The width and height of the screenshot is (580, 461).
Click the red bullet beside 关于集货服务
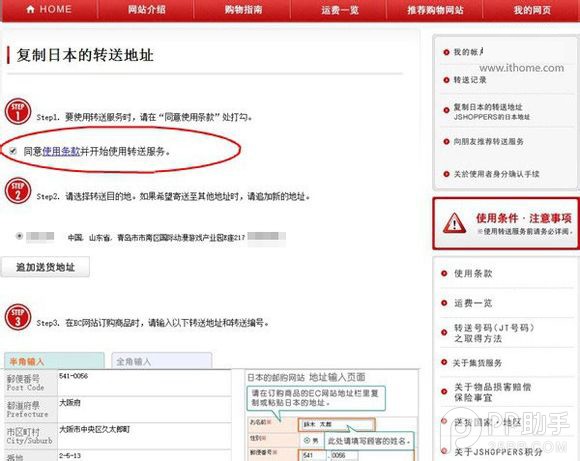pos(444,362)
